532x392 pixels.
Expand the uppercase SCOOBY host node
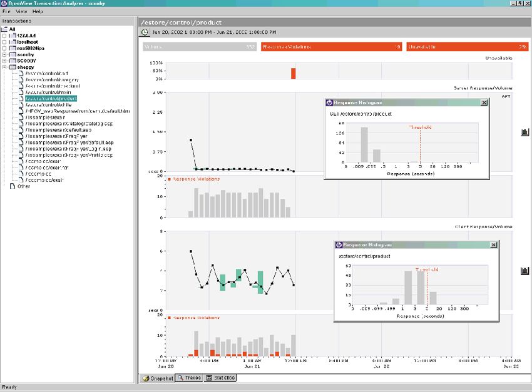coord(4,61)
